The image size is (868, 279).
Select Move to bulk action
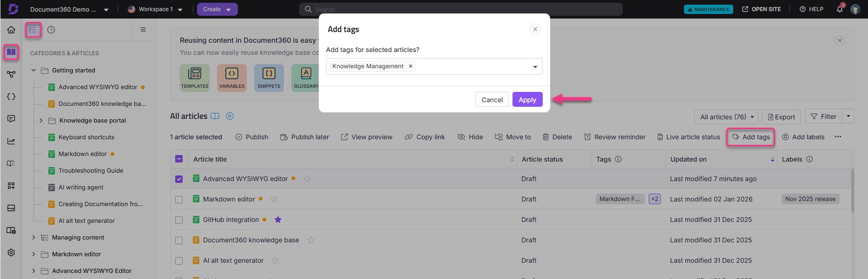pos(513,137)
